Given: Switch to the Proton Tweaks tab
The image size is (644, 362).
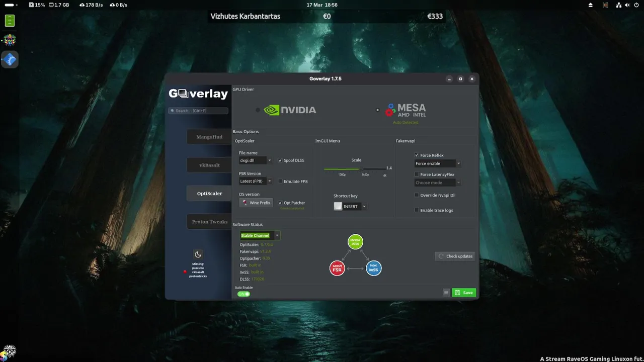Looking at the screenshot, I should [x=209, y=222].
